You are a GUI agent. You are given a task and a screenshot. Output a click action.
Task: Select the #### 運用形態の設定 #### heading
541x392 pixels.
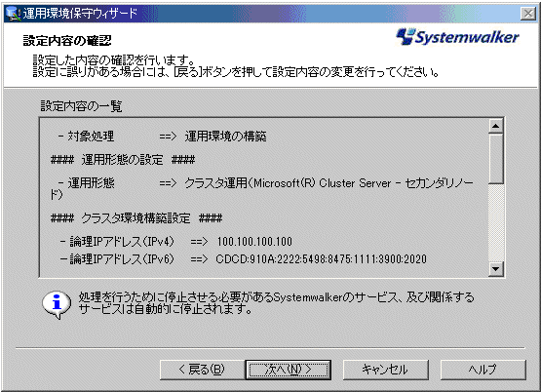(x=123, y=160)
